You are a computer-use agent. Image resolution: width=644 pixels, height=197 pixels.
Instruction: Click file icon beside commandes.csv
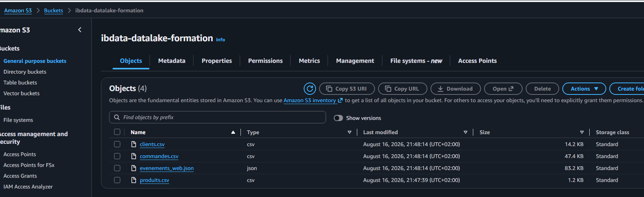[x=134, y=156]
